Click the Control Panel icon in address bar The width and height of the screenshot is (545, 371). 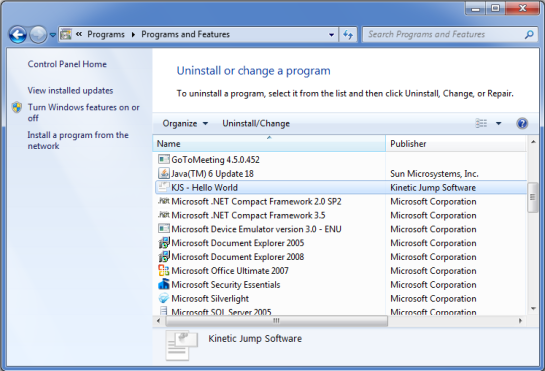click(66, 34)
